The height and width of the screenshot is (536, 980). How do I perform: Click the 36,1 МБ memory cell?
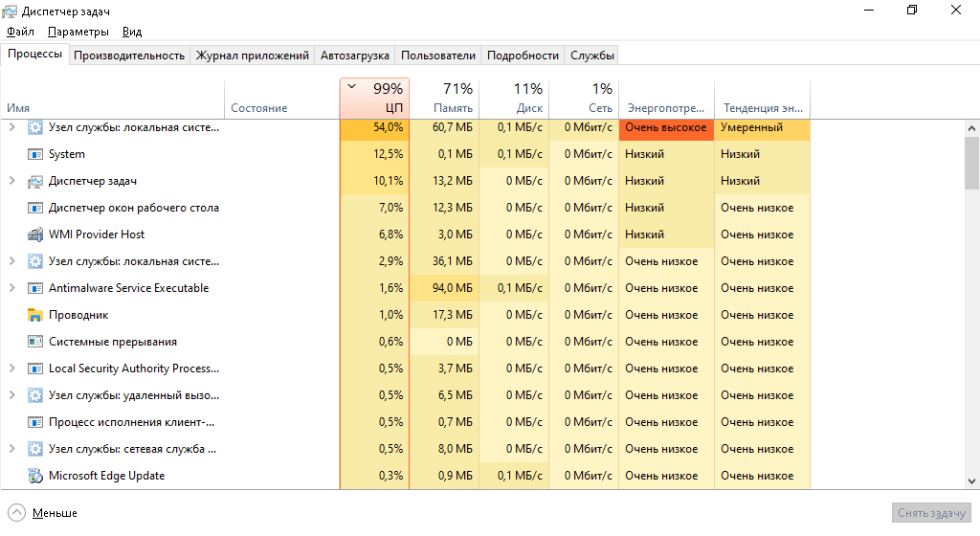(x=445, y=261)
